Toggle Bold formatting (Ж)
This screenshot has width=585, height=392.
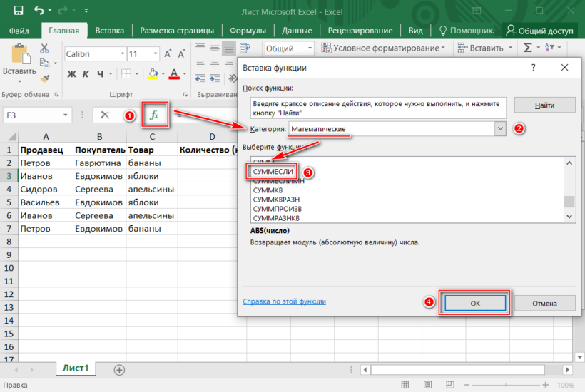pos(70,74)
